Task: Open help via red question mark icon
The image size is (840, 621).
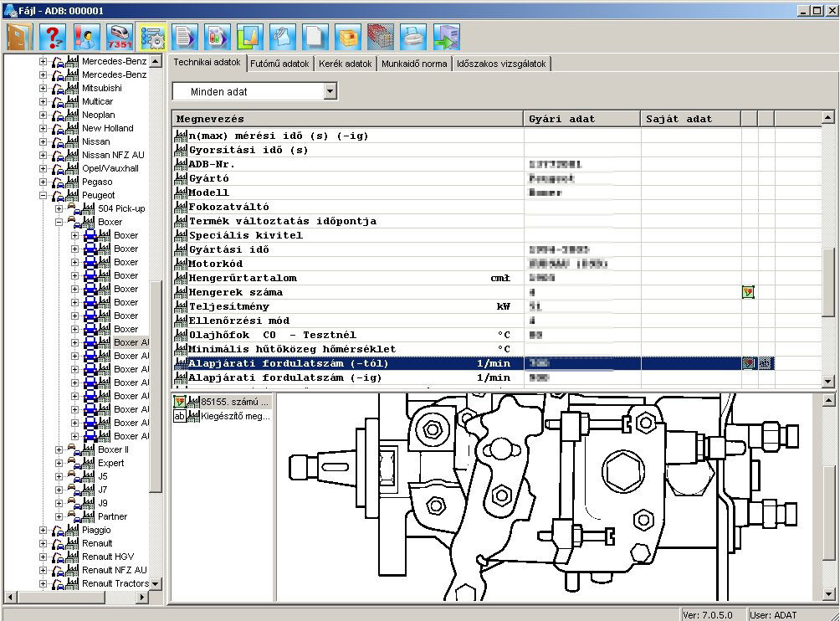Action: pos(54,37)
